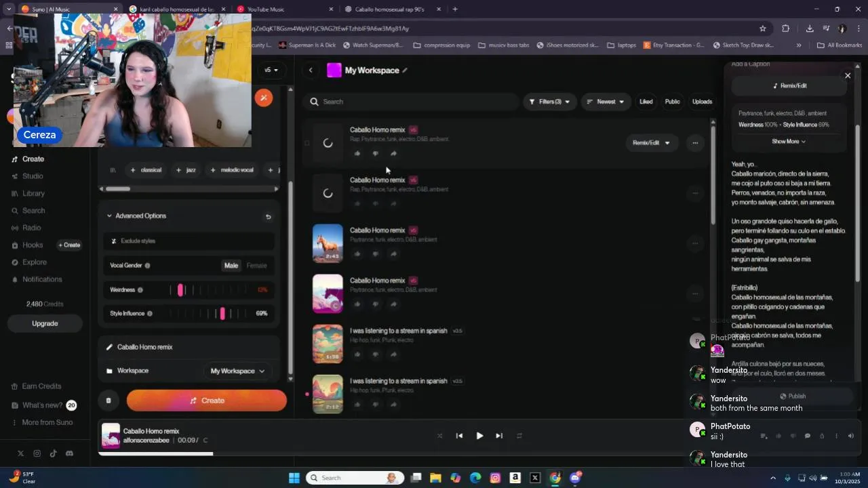Switch to the Suno AI Music tab
Viewport: 868px width, 488px height.
tap(68, 9)
